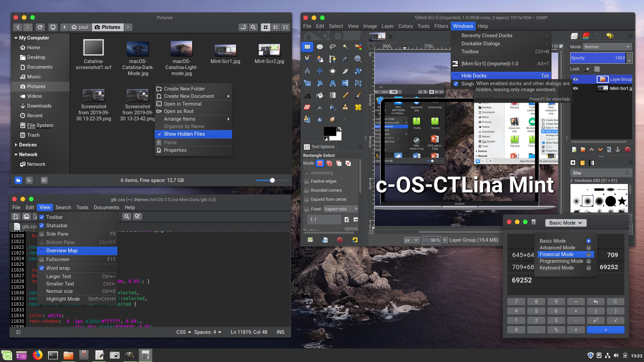Select the Move tool in GIMP
Image resolution: width=644 pixels, height=362 pixels.
[x=320, y=71]
